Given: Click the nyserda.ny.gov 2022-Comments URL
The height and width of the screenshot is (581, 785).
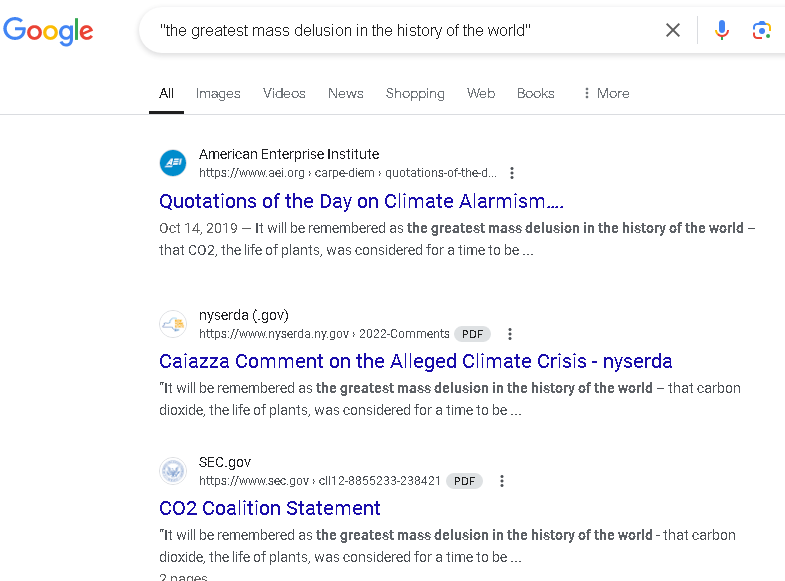Looking at the screenshot, I should (x=324, y=334).
